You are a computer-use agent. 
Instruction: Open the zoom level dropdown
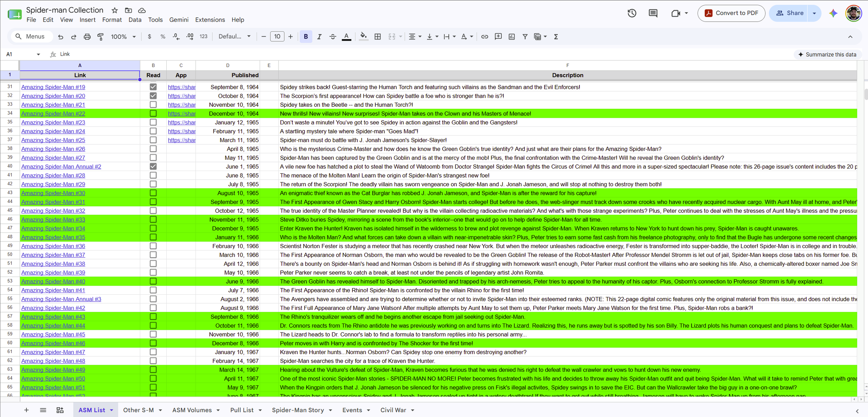[123, 36]
